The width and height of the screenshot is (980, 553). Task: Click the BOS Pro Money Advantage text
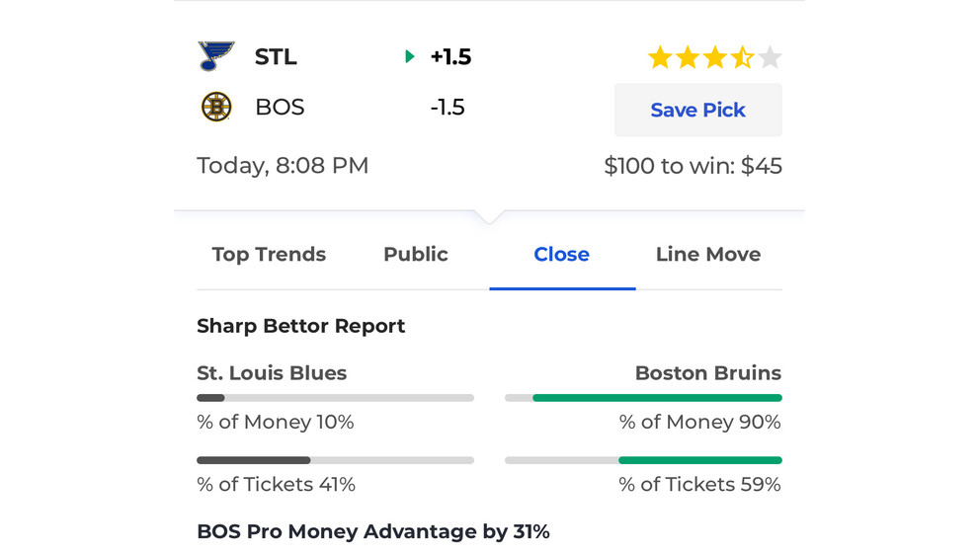click(373, 531)
